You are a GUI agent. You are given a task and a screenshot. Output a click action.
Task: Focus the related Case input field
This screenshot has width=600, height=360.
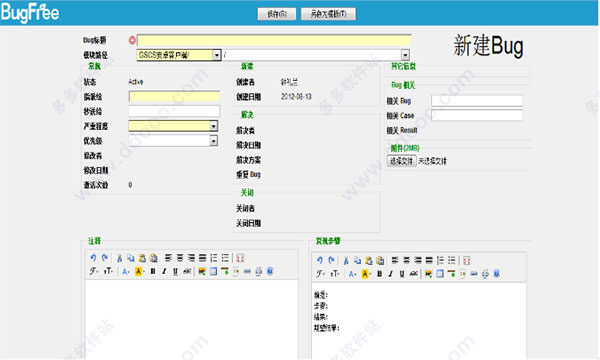[x=477, y=115]
